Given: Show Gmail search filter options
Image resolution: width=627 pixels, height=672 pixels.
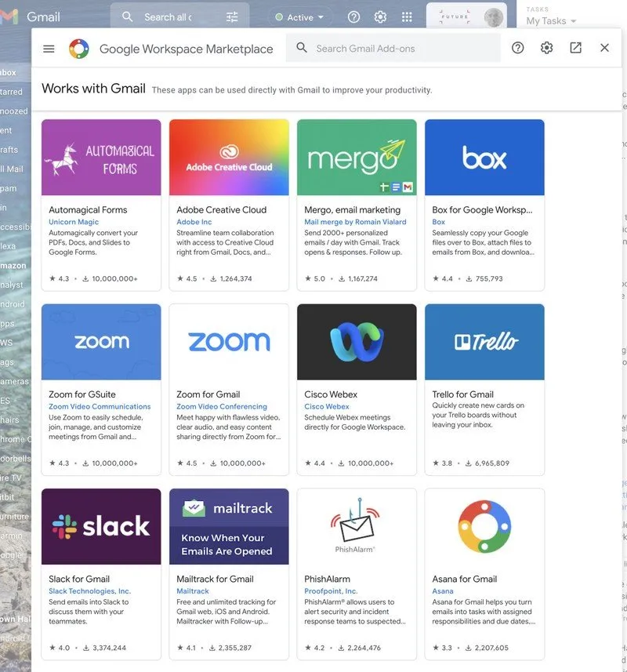Looking at the screenshot, I should click(232, 16).
